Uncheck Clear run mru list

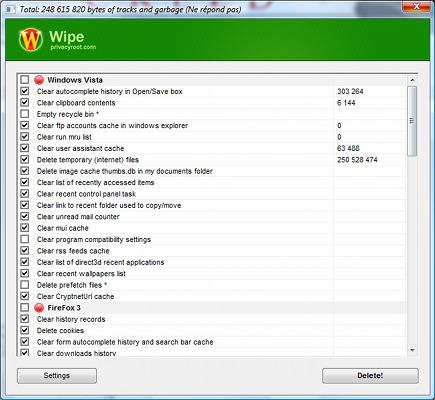(x=25, y=137)
